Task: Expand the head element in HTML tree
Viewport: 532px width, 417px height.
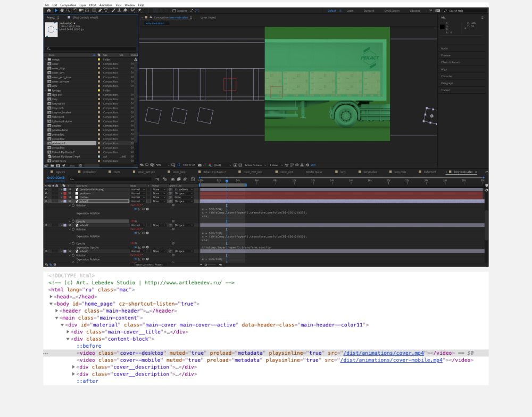Action: (52, 297)
